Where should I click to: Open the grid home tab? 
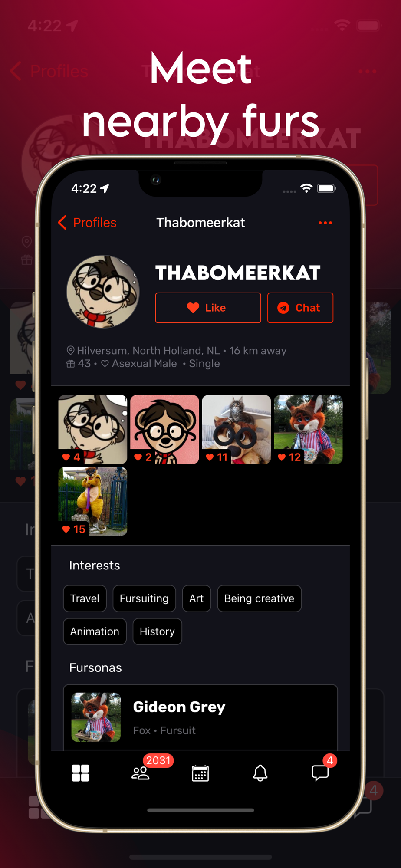[x=80, y=773]
